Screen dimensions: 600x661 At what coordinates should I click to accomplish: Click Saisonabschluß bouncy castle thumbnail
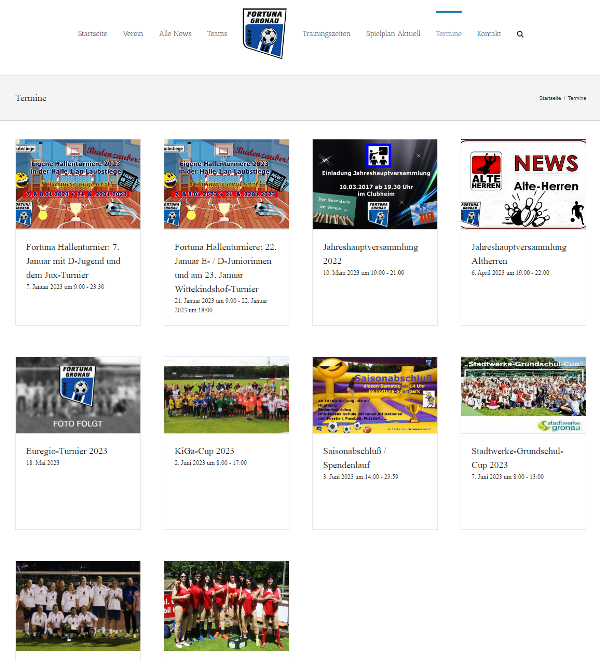375,395
